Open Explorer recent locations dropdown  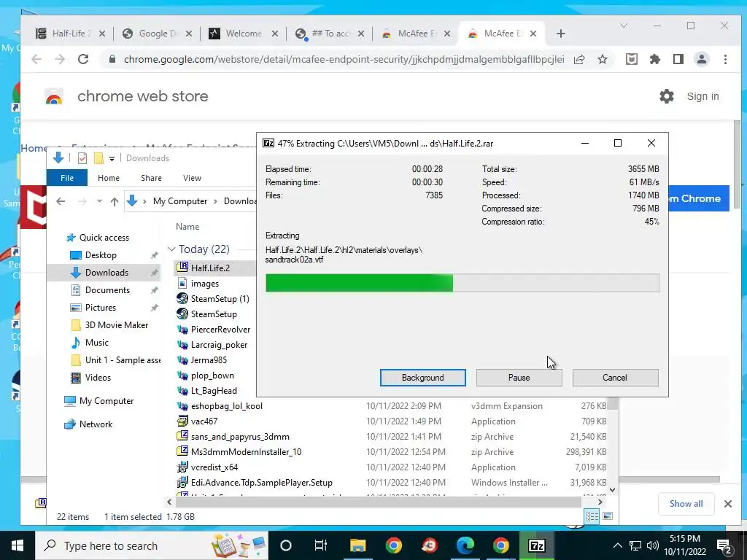point(99,201)
